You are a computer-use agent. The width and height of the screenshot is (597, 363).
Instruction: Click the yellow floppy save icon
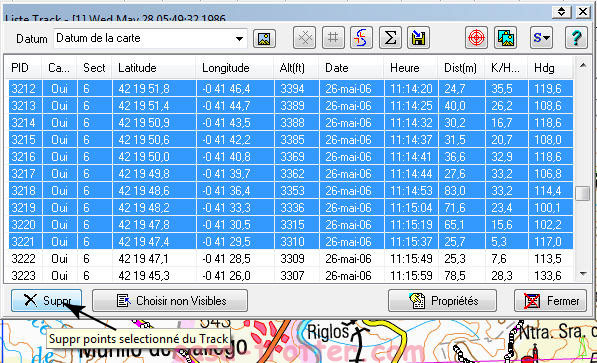coord(418,38)
